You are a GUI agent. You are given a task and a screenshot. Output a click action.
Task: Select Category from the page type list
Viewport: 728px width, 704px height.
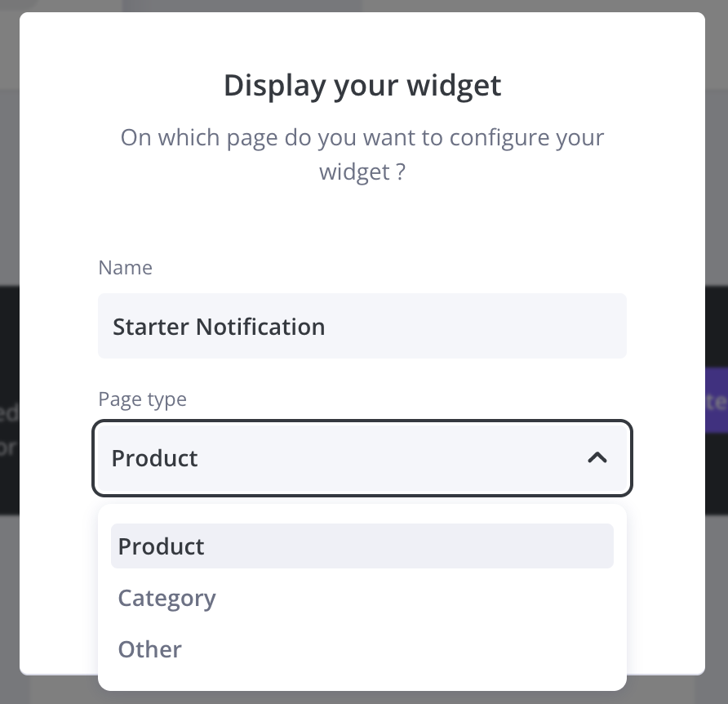click(166, 598)
